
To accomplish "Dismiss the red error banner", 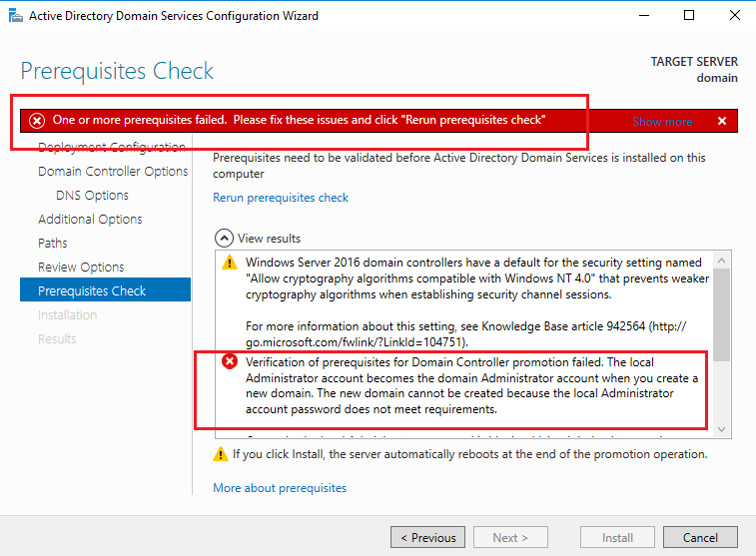I will coord(722,121).
